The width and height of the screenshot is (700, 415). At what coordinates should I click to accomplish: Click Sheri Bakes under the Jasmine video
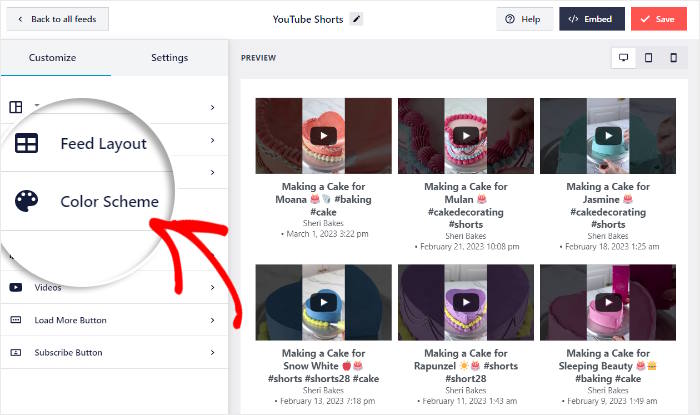(608, 236)
